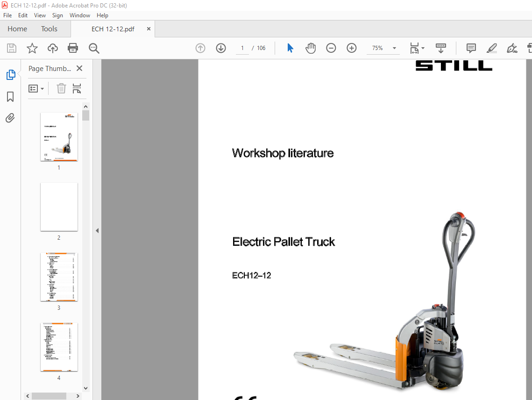This screenshot has width=532, height=400.
Task: Select page 1 thumbnail
Action: click(59, 137)
